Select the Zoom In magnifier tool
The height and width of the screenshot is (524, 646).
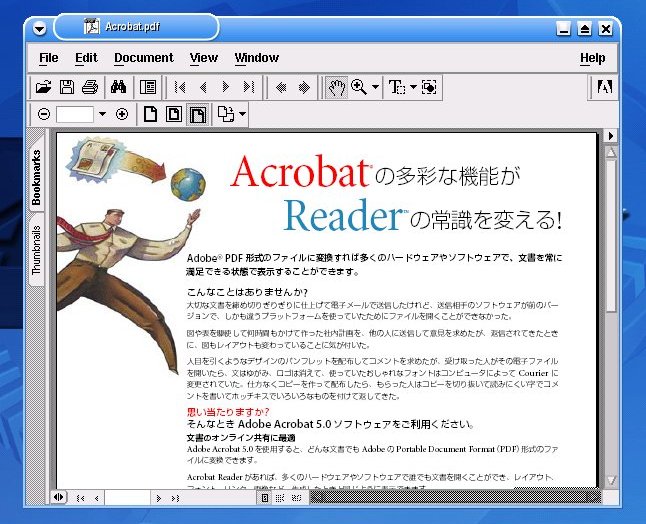pyautogui.click(x=359, y=87)
